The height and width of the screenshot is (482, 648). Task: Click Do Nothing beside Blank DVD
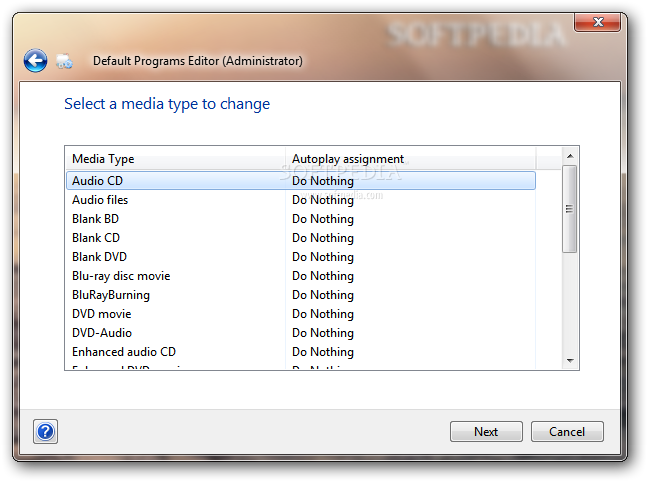point(323,257)
